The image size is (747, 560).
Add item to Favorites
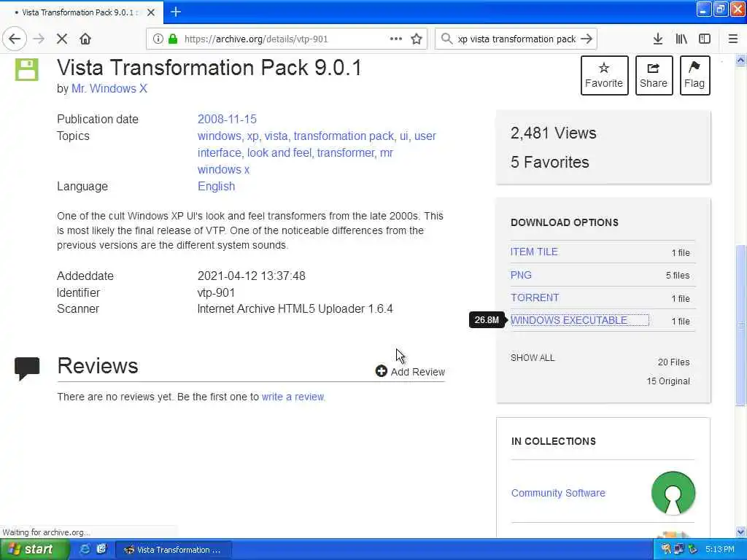tap(604, 75)
